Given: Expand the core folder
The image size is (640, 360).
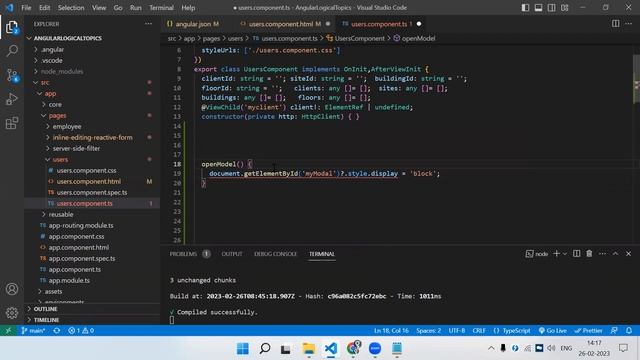Looking at the screenshot, I should pos(55,104).
